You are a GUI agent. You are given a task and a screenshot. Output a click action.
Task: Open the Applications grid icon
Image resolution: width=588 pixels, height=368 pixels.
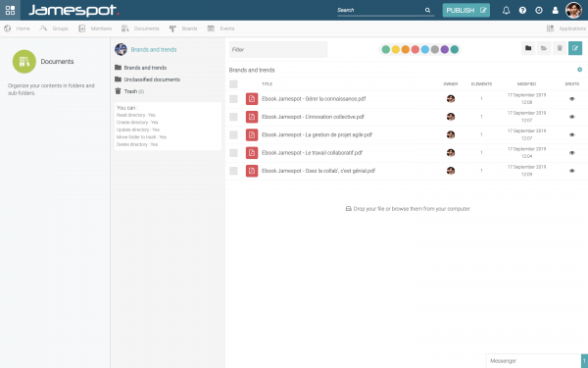[x=550, y=28]
